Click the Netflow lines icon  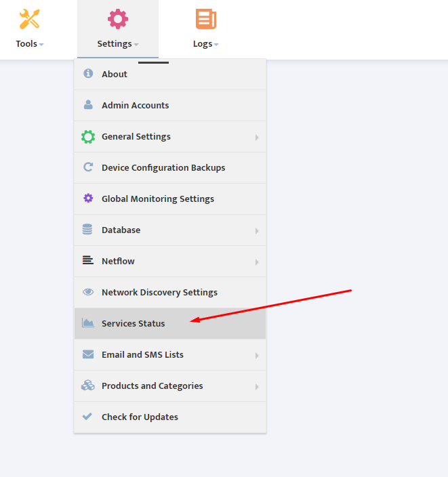coord(88,260)
